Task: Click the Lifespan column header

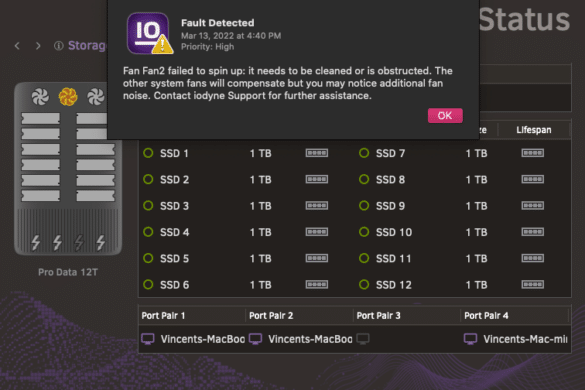Action: 534,130
